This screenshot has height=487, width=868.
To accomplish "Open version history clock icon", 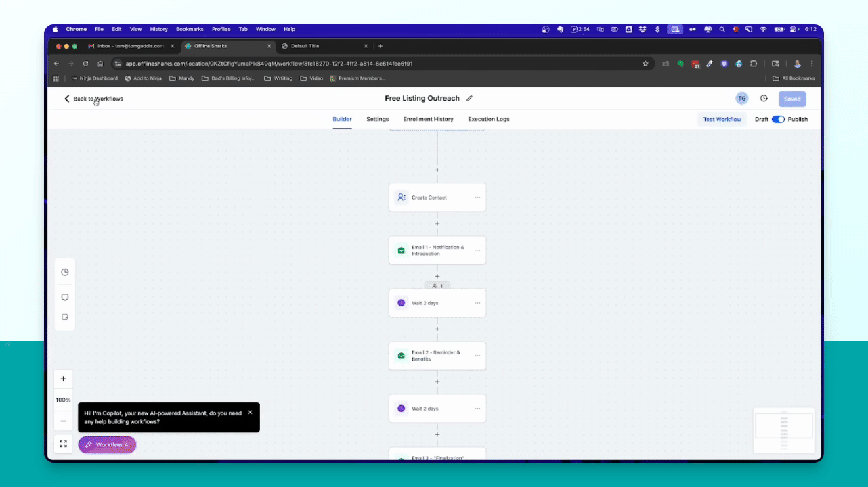I will 764,99.
